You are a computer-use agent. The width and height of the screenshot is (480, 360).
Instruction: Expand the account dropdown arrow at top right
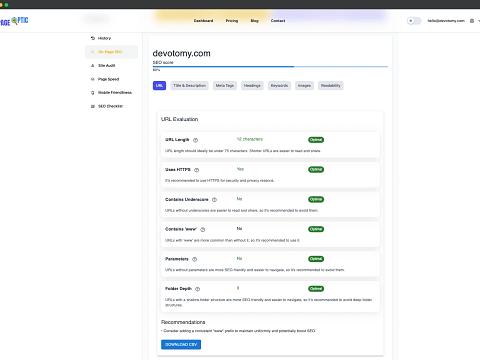[479, 21]
